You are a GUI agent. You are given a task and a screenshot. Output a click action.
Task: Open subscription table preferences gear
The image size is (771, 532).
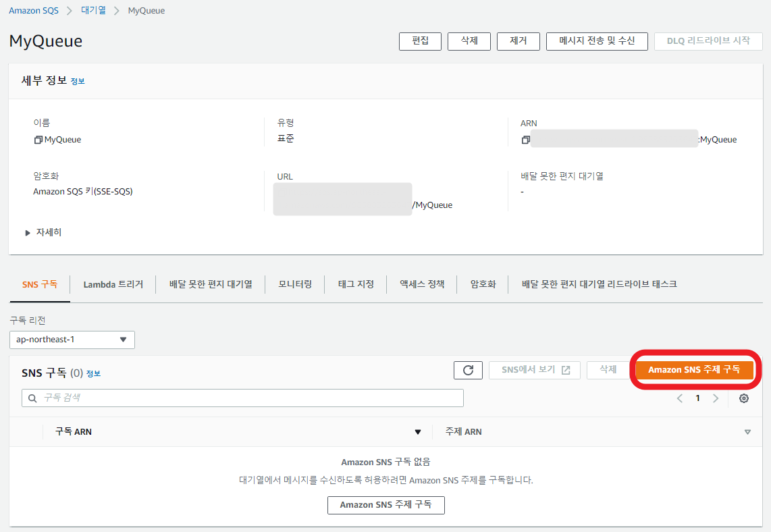[744, 398]
